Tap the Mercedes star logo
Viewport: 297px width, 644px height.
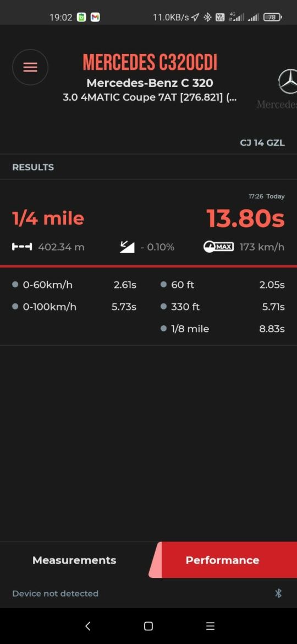(x=287, y=81)
